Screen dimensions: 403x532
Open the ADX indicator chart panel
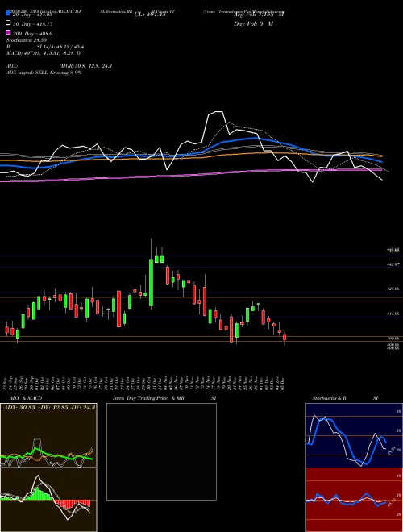click(48, 435)
